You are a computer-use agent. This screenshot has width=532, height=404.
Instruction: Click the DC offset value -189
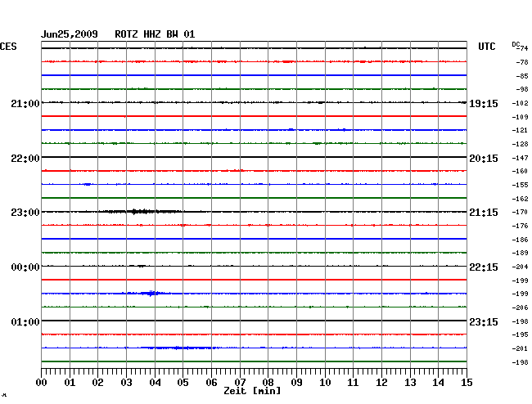[520, 253]
